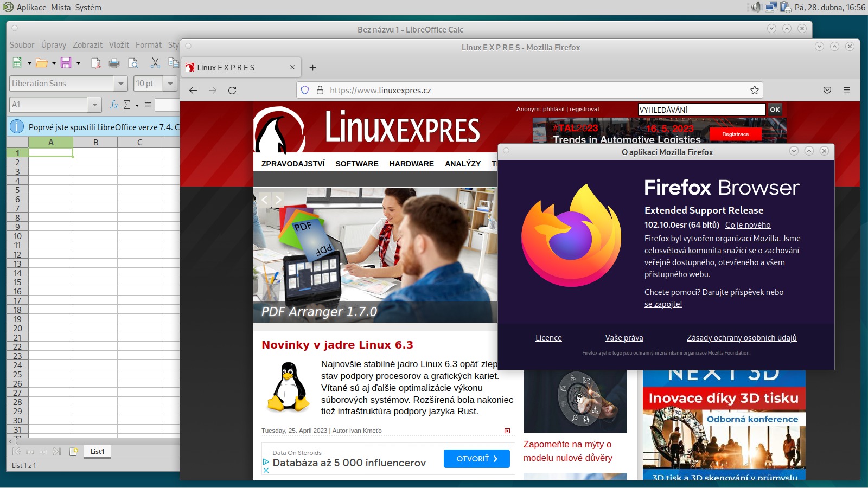Click the print preview icon in Calc
This screenshot has height=488, width=868.
[x=133, y=63]
